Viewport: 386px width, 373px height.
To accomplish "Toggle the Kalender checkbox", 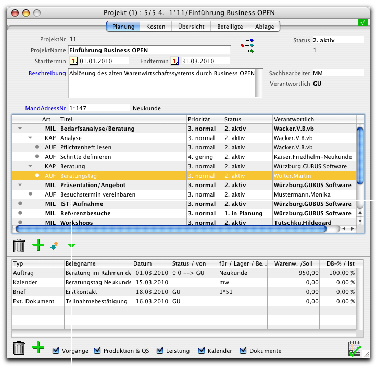I will pos(201,350).
